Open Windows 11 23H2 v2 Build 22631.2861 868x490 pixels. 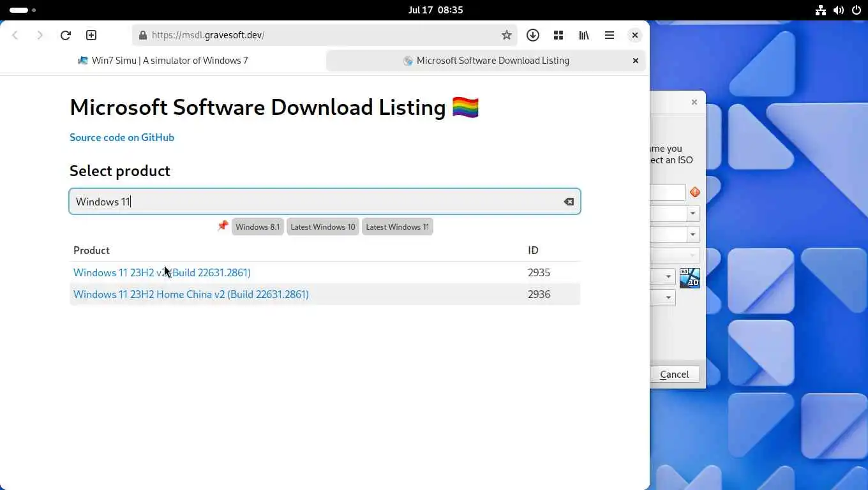click(x=162, y=272)
